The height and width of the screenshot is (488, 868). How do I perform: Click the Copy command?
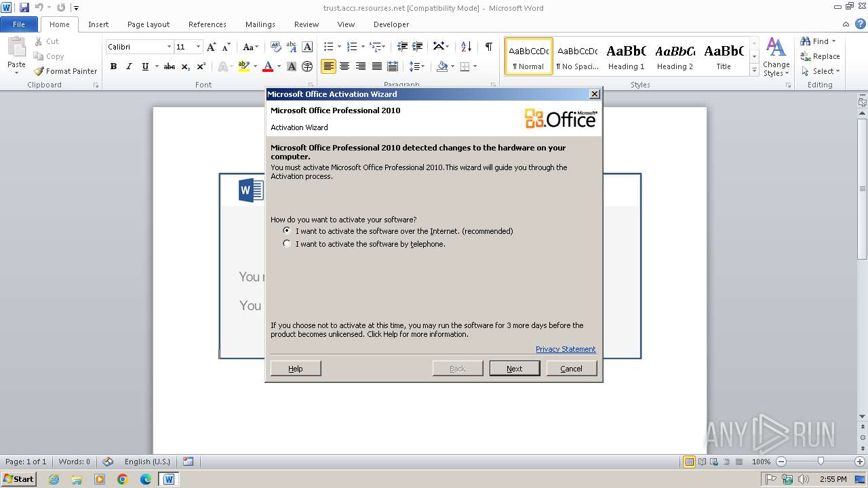[x=49, y=56]
